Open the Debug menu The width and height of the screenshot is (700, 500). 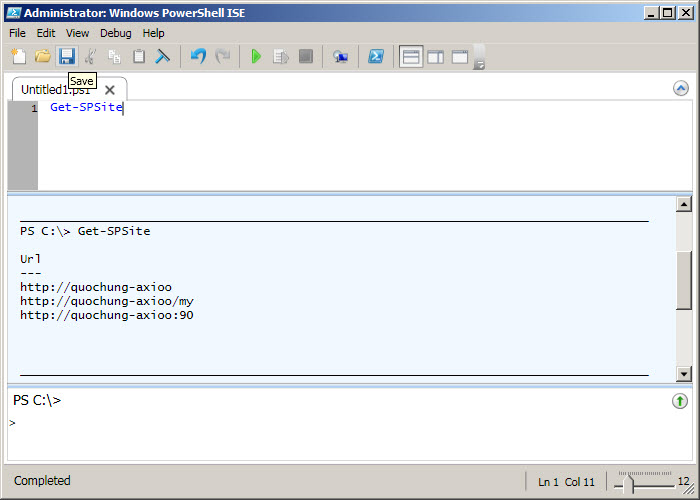point(116,33)
